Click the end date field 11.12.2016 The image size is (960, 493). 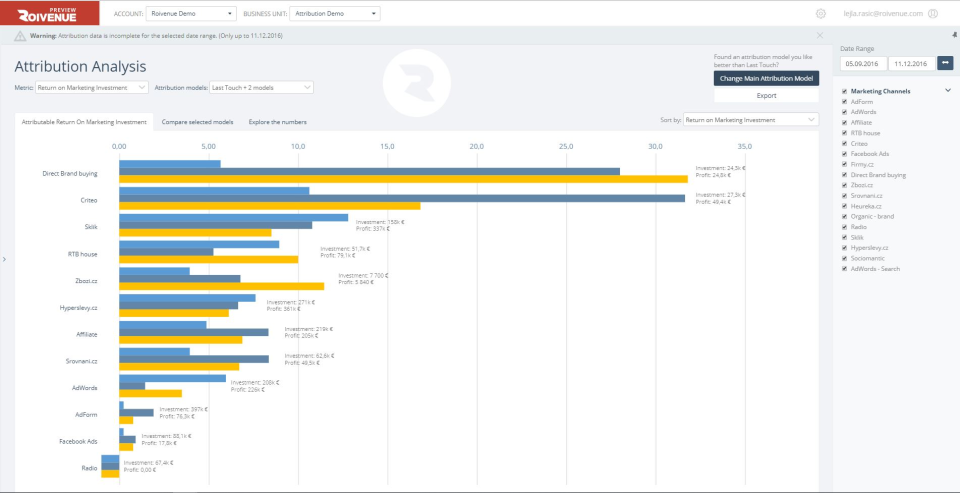[x=912, y=63]
